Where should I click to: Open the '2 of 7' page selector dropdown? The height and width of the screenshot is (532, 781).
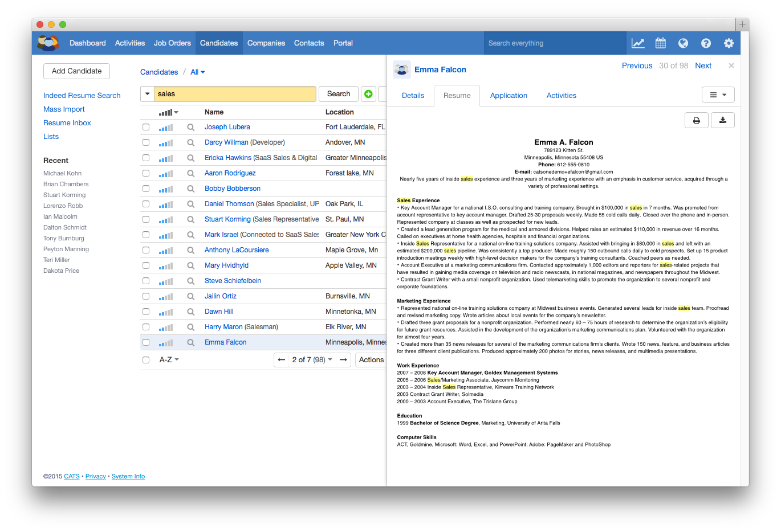(x=312, y=359)
